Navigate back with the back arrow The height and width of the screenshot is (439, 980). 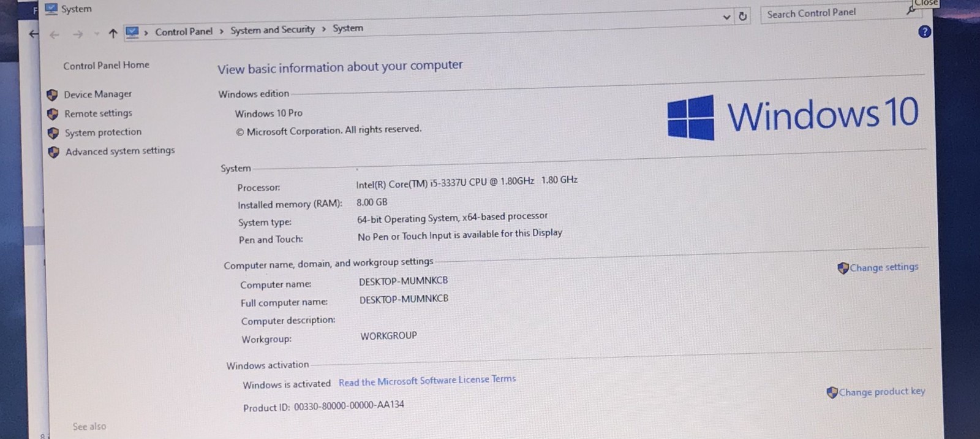click(x=54, y=34)
